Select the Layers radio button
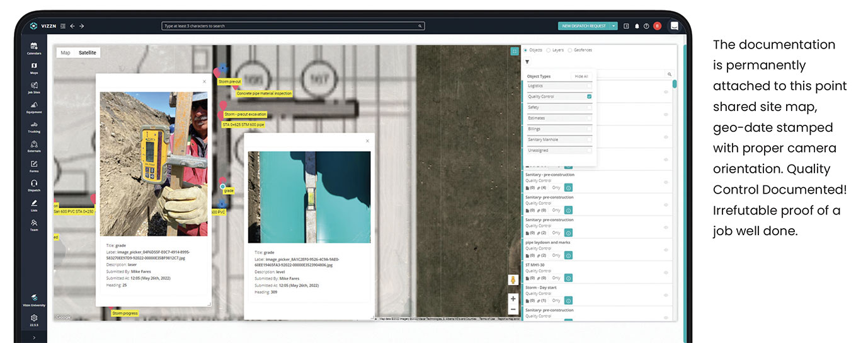Screen dimensions: 868x343 point(548,50)
